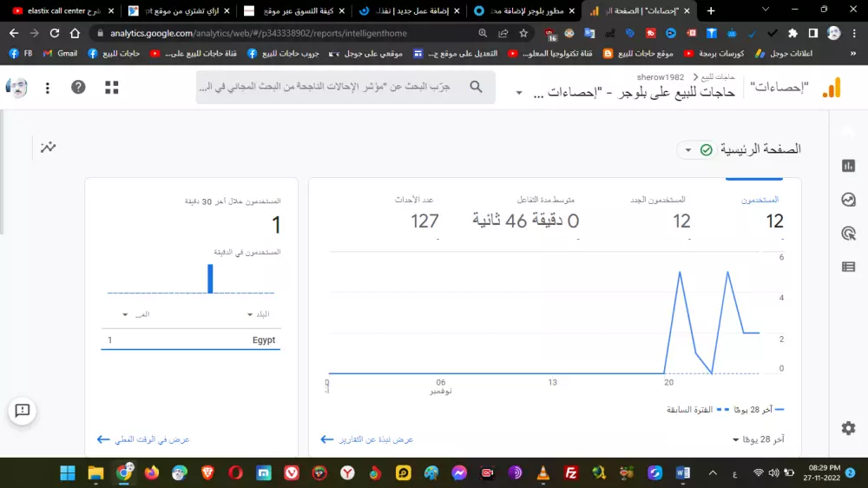Open Word from taskbar
Screen dimensions: 868x488
coord(682,472)
